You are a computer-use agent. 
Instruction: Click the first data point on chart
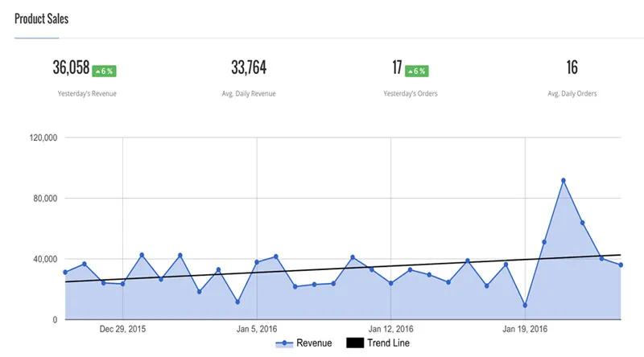pyautogui.click(x=65, y=272)
